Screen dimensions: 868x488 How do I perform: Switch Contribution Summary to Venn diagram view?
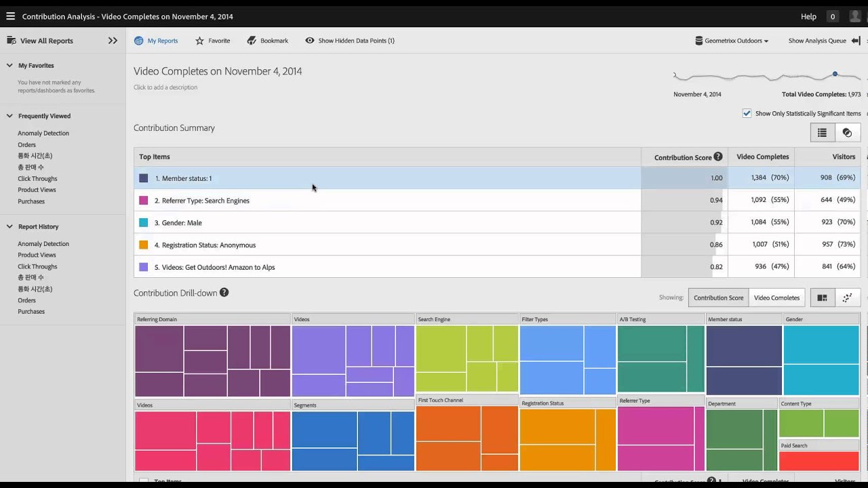[847, 133]
